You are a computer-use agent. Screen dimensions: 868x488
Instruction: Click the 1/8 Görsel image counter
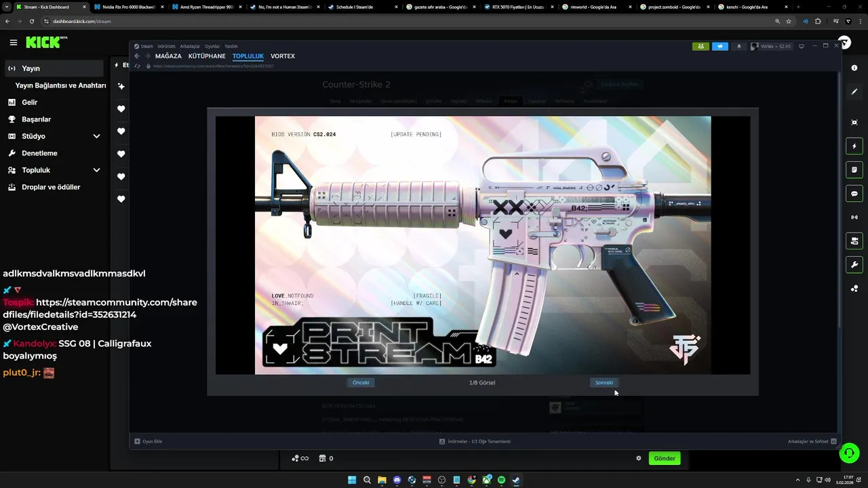[482, 382]
